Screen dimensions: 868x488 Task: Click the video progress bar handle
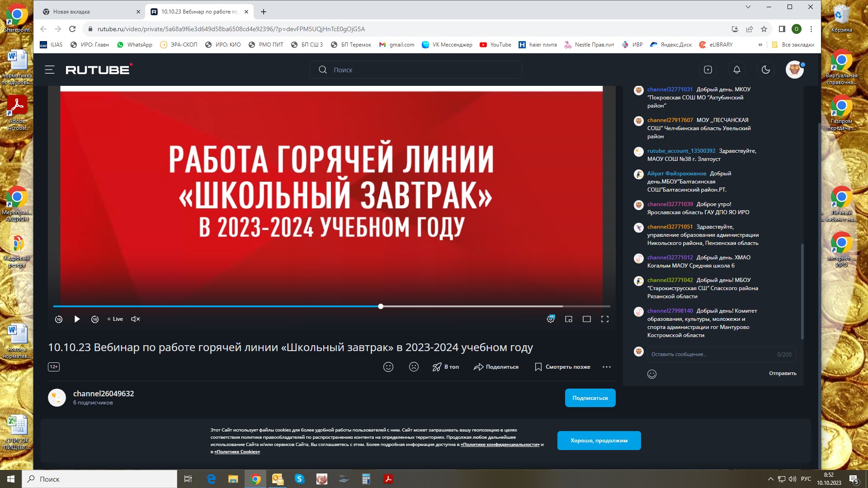381,306
